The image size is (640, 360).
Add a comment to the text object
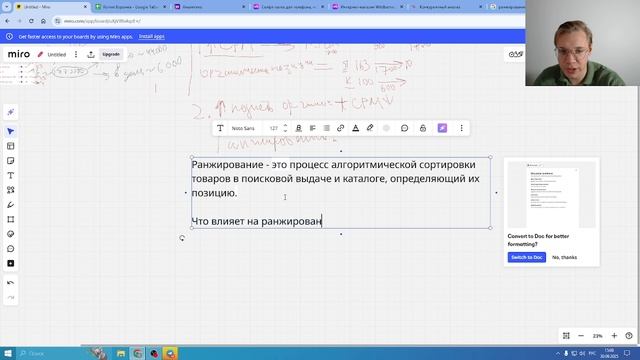pyautogui.click(x=404, y=128)
